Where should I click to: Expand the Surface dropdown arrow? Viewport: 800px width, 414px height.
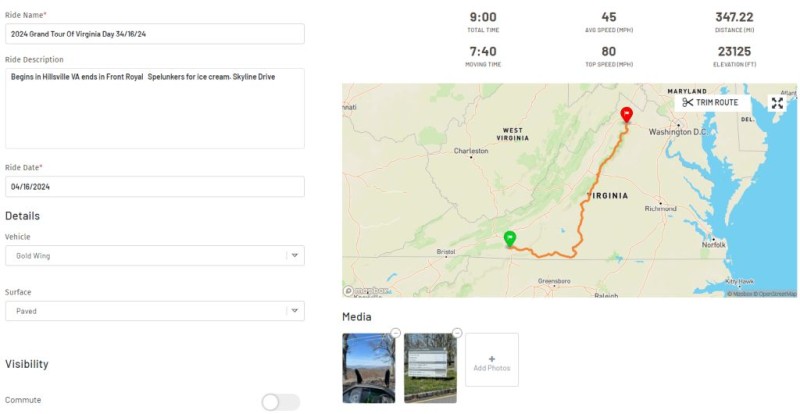coord(294,311)
